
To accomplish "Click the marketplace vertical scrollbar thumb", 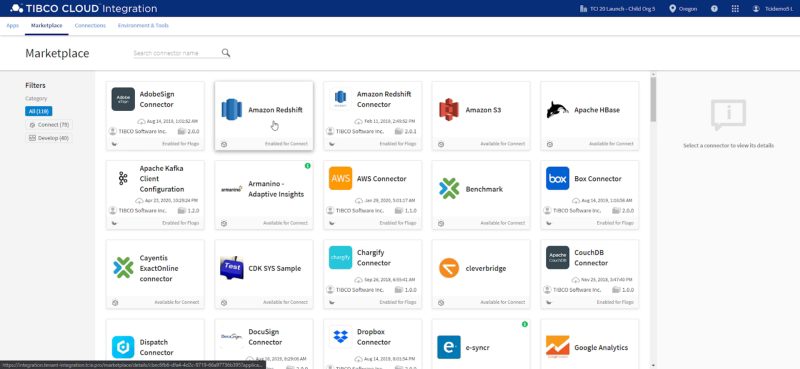I will [x=653, y=100].
